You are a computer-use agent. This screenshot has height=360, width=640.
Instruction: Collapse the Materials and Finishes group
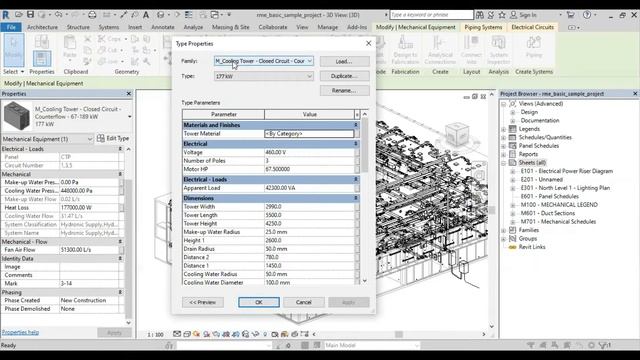coord(356,125)
